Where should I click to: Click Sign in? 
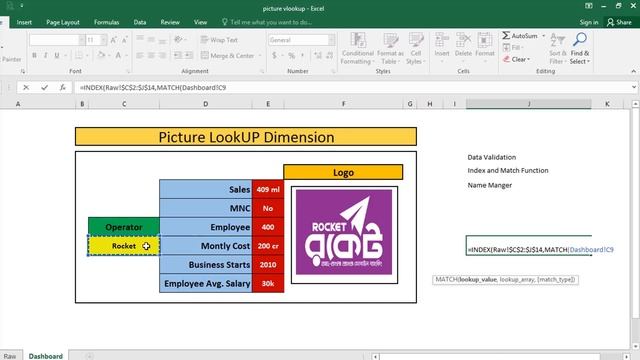[x=589, y=22]
